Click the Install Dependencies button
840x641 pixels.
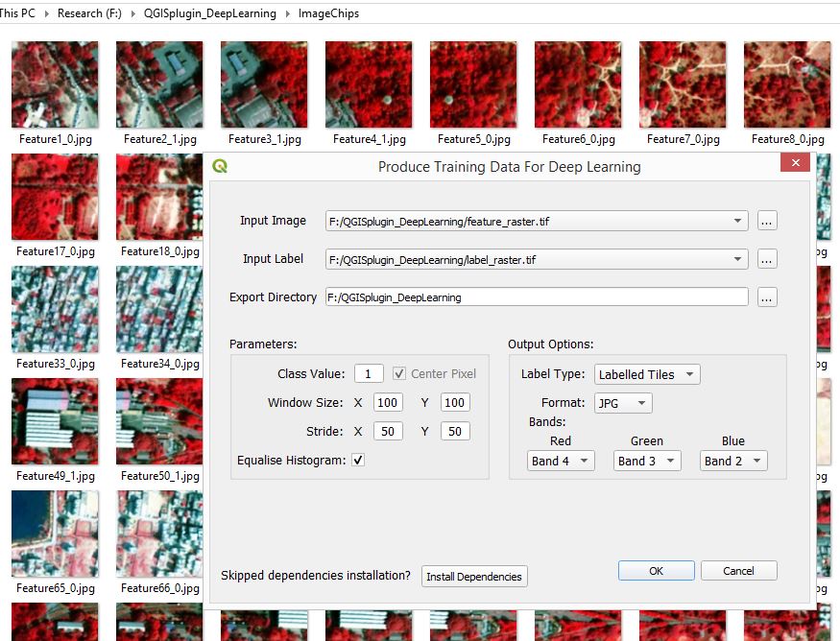coord(473,576)
